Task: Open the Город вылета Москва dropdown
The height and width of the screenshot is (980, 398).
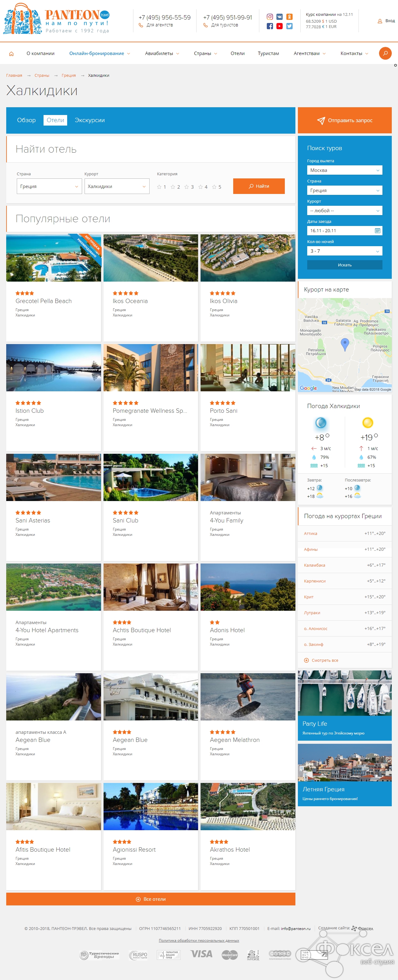Action: pos(344,170)
